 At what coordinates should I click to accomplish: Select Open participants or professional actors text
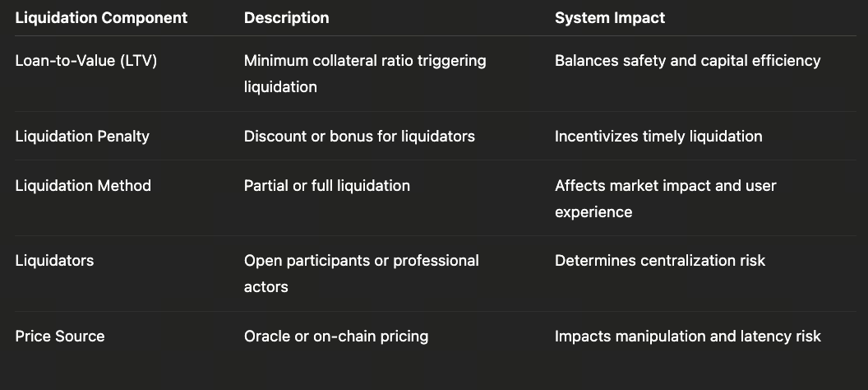click(x=361, y=273)
